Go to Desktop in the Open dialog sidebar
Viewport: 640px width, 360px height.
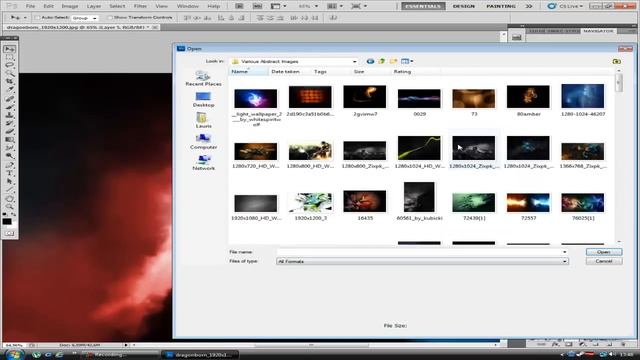click(x=203, y=100)
